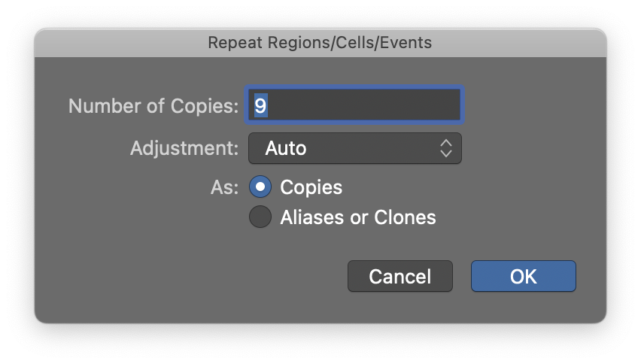The height and width of the screenshot is (364, 641).
Task: Click the Number of Copies input field
Action: 354,105
